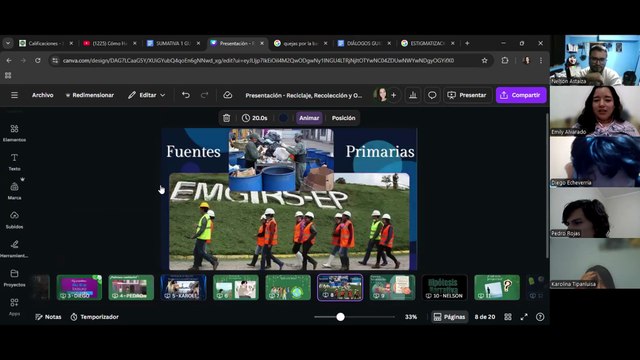Click Emily Alvarado's video tile

tap(595, 111)
